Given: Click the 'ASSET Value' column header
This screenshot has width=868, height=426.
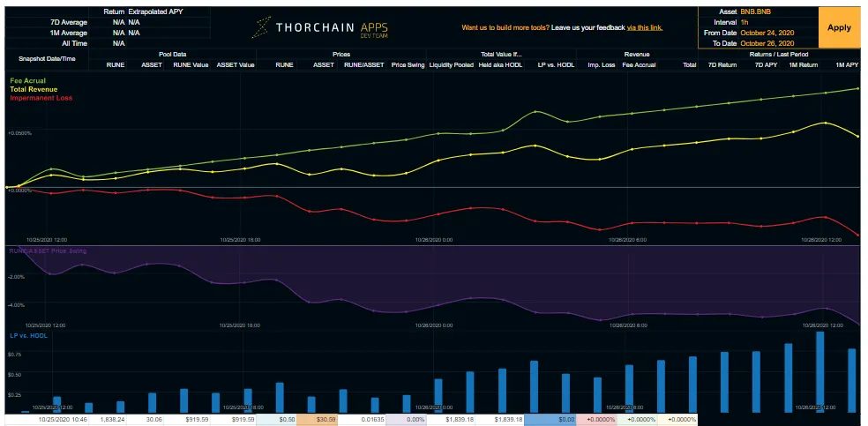Looking at the screenshot, I should [x=236, y=64].
